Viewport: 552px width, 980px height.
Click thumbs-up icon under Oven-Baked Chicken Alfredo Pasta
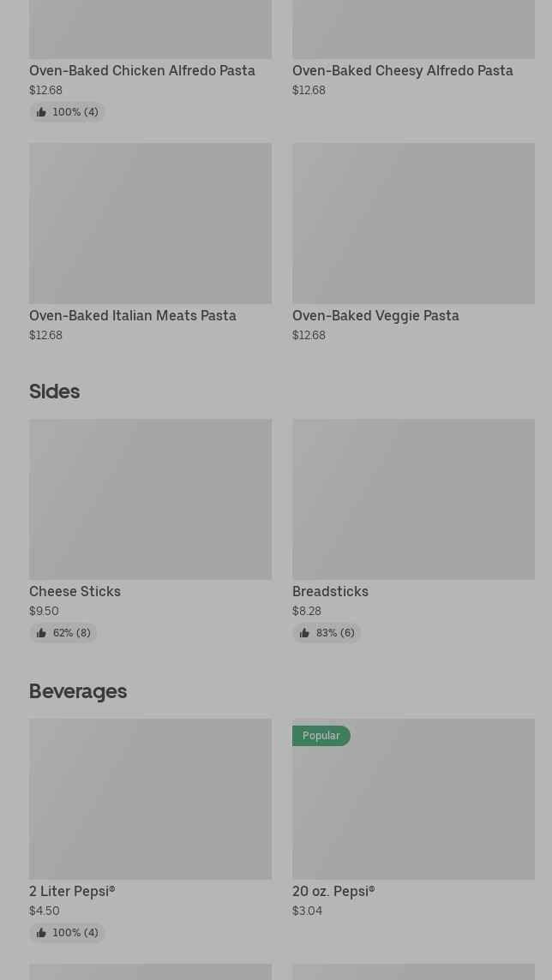pyautogui.click(x=41, y=112)
